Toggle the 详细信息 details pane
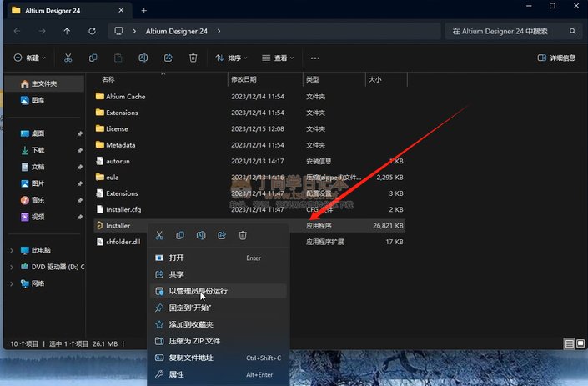588x386 pixels. point(556,58)
